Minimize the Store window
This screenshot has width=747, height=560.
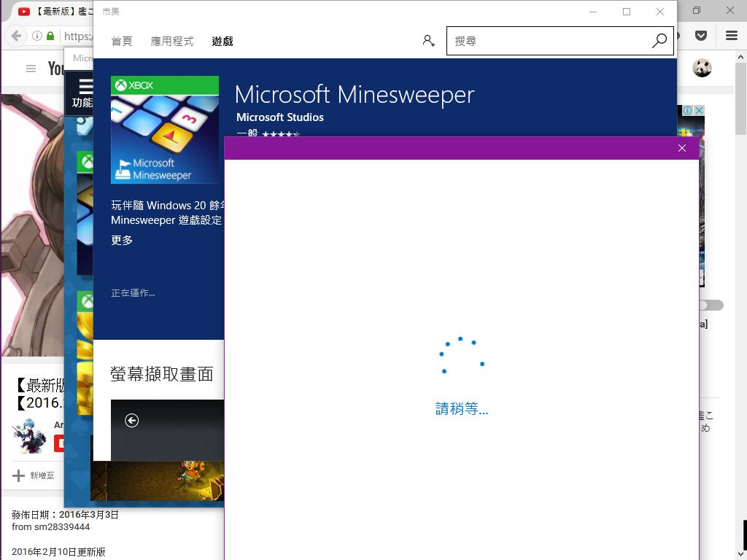593,12
